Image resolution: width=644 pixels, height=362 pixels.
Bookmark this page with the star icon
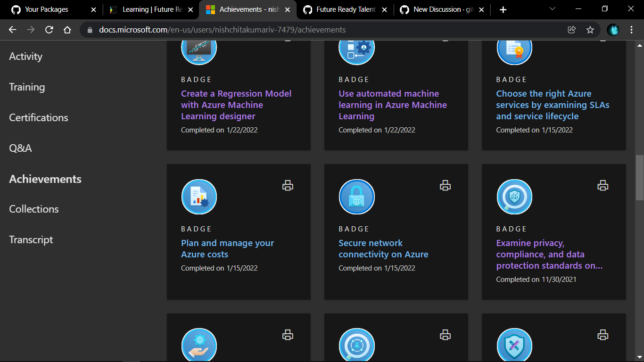point(590,30)
